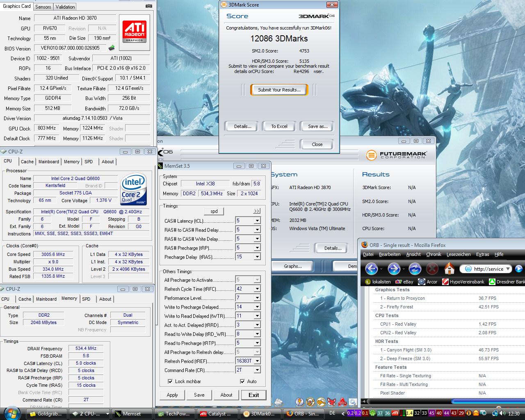The height and width of the screenshot is (420, 525).
Task: Open Mainboard tab in upper CPU-Z
Action: (49, 162)
